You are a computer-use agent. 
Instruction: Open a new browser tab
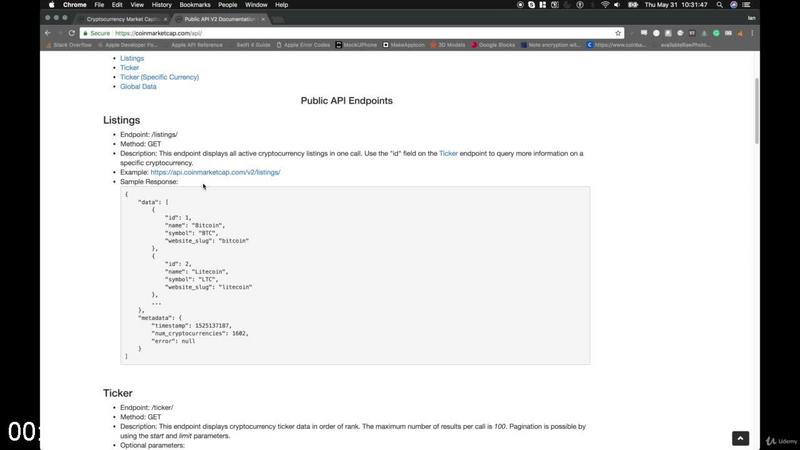pyautogui.click(x=278, y=19)
